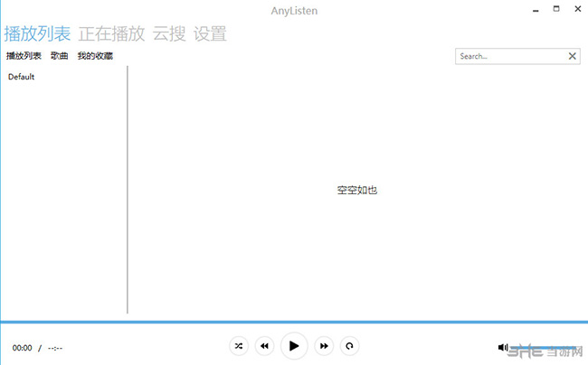Click the blue playback progress bar
Viewport: 588px width, 365px height.
point(294,322)
